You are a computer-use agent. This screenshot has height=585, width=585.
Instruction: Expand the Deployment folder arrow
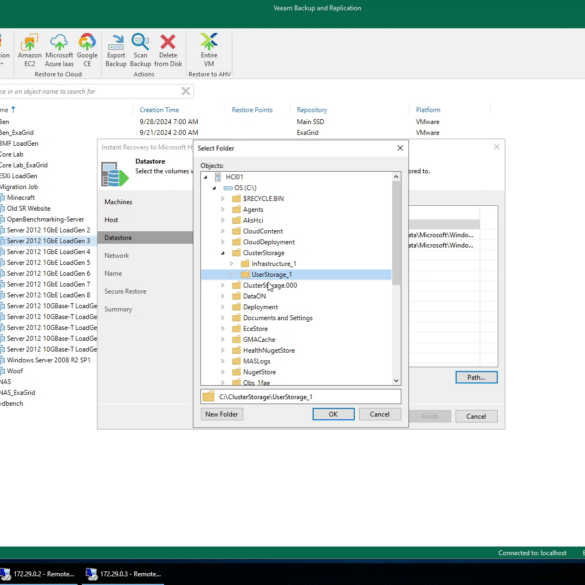(x=223, y=307)
